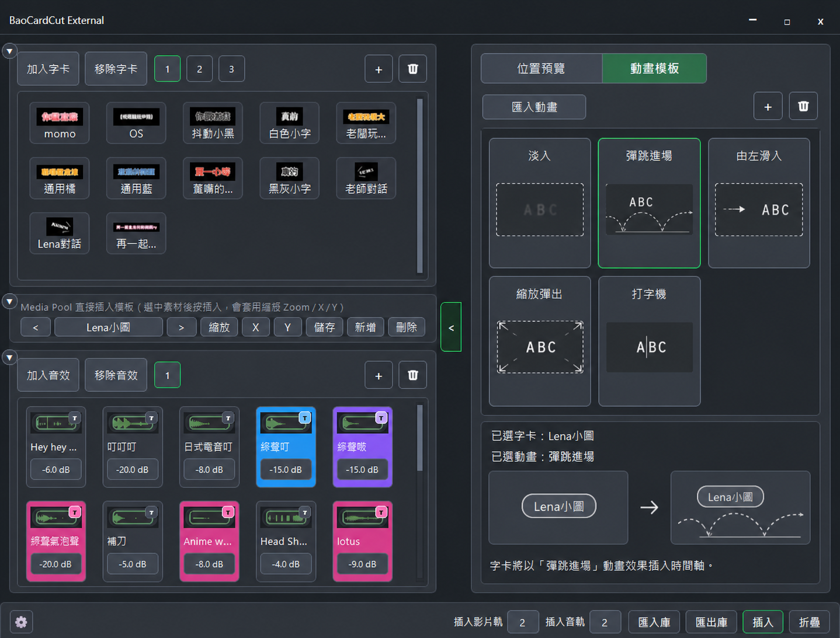
Task: Add a new subtitle card page with plus
Action: [379, 69]
